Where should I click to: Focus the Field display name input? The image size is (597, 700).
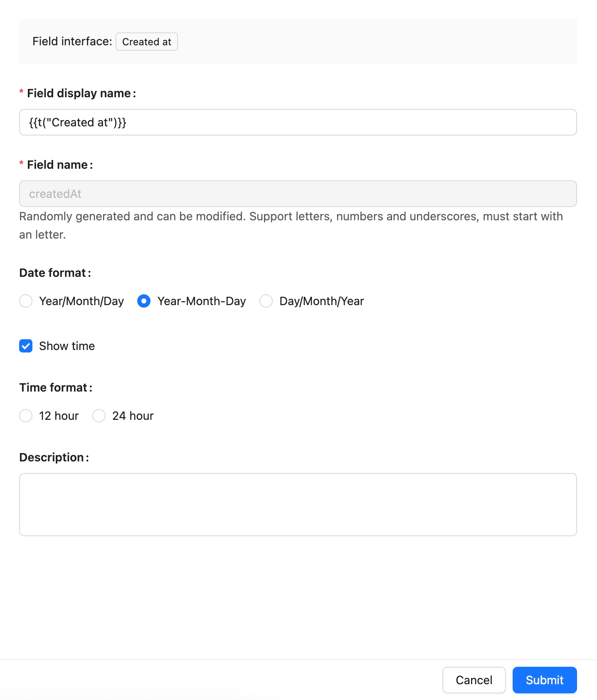click(x=298, y=122)
